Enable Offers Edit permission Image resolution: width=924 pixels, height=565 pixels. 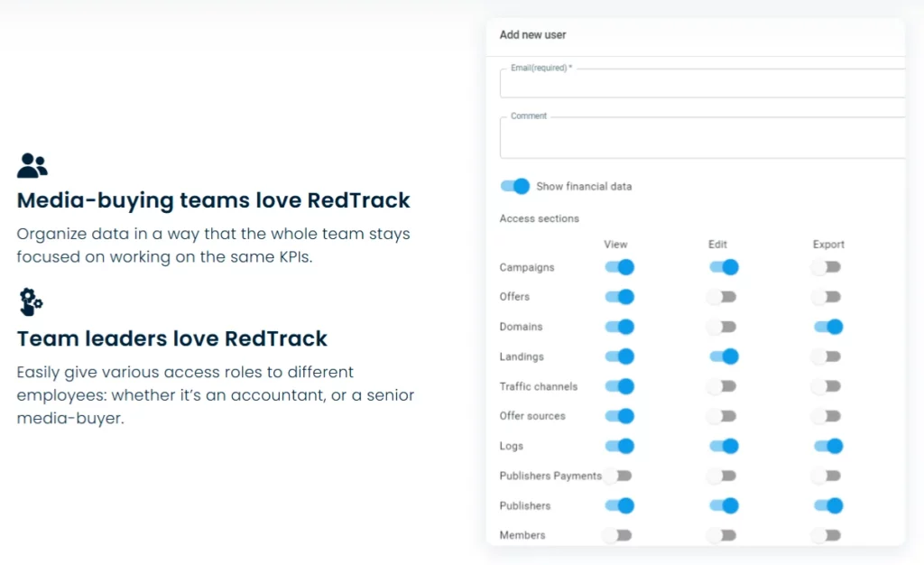click(723, 296)
